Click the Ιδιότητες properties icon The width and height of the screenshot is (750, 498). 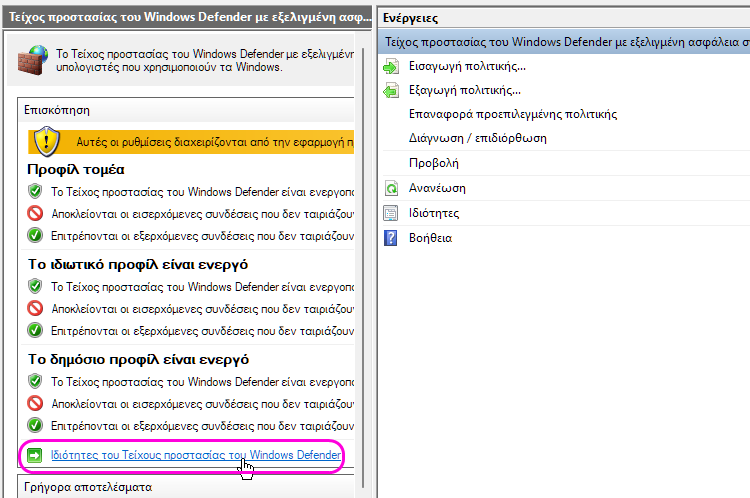(x=391, y=213)
